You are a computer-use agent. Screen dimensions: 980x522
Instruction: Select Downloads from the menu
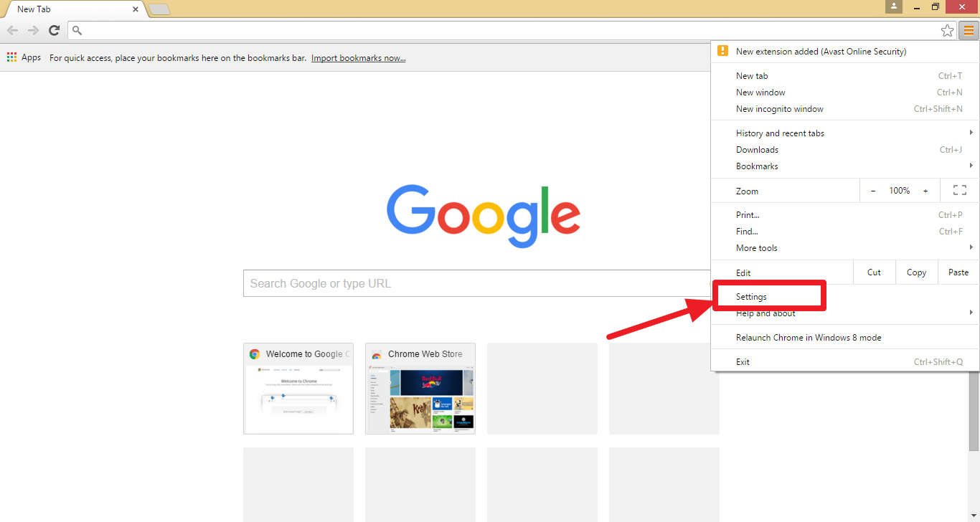click(x=757, y=149)
